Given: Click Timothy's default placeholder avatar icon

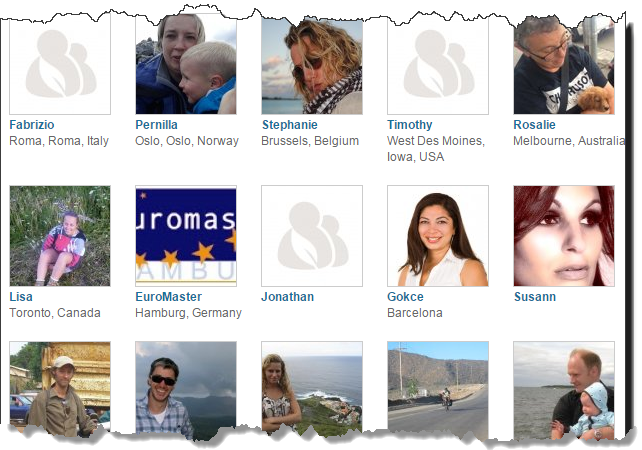Looking at the screenshot, I should pyautogui.click(x=438, y=66).
